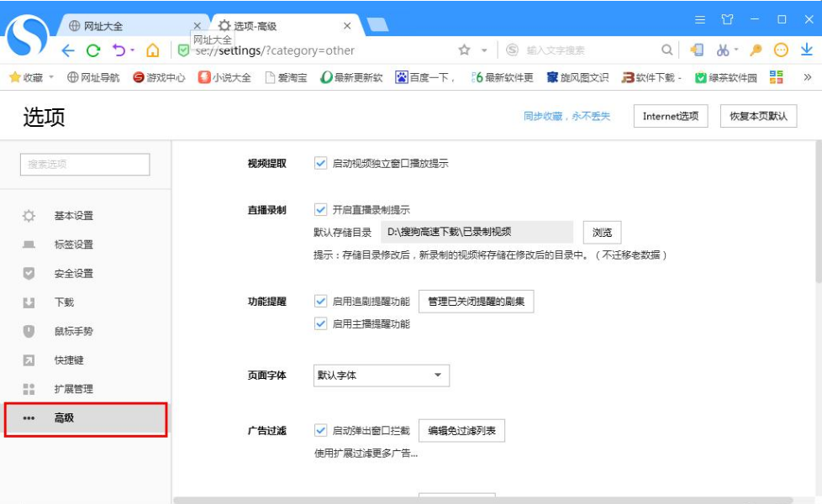Open the download manager icon
Screen dimensions: 822x504
[x=807, y=50]
